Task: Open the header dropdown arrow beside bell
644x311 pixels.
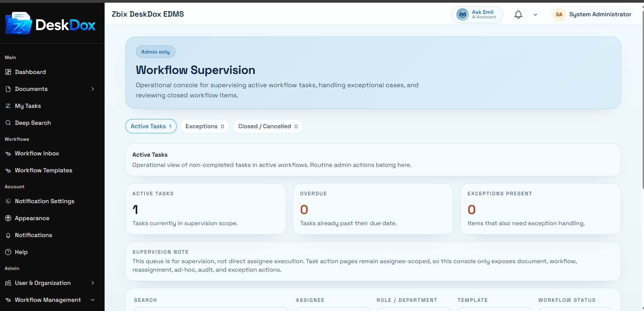Action: click(x=535, y=15)
